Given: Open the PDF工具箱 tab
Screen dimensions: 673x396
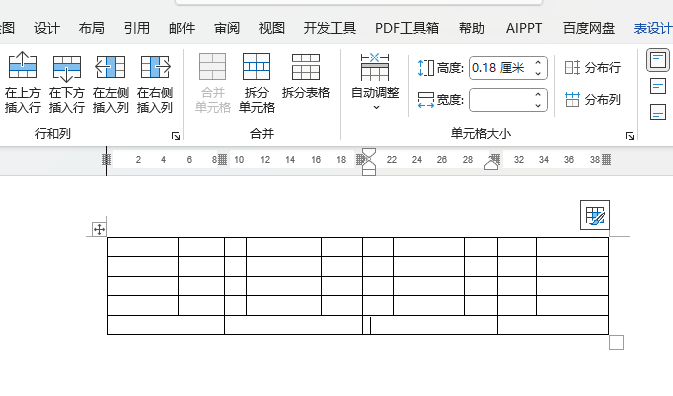Looking at the screenshot, I should coord(407,28).
